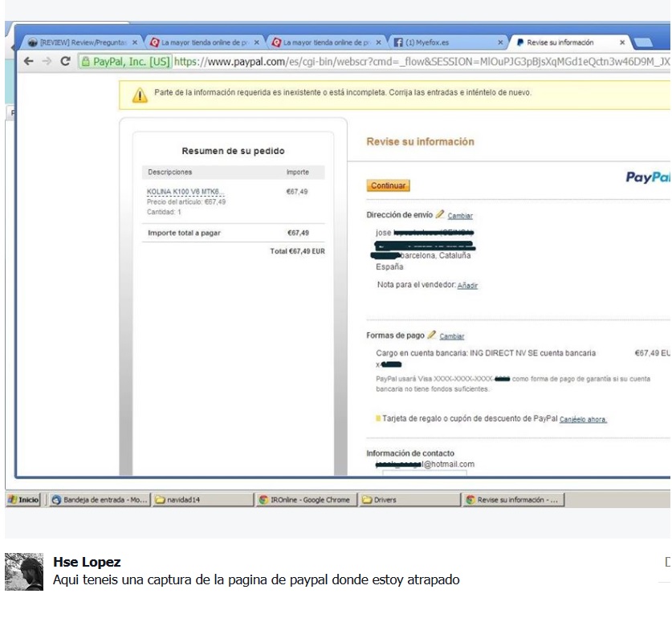
Task: Click Añadir to add seller note
Action: (467, 286)
